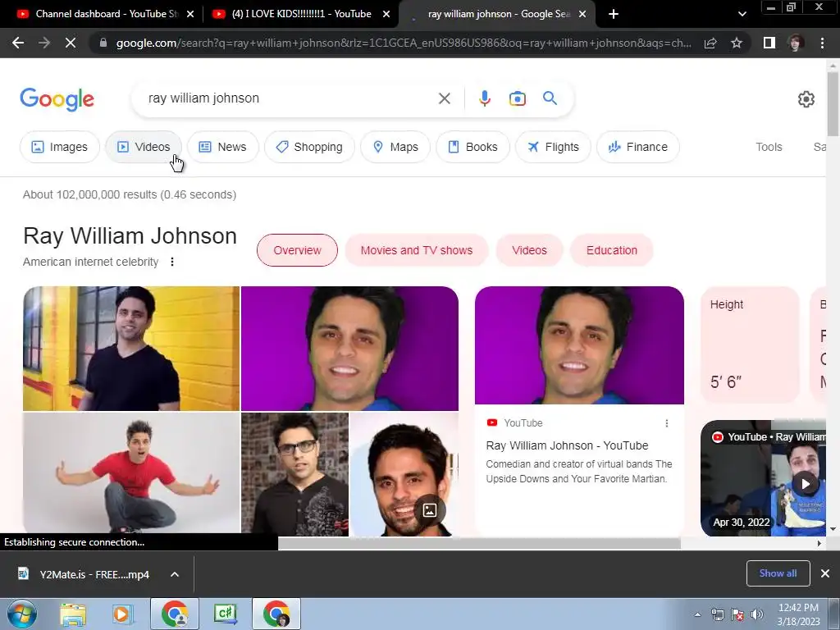Filter results by Shopping
This screenshot has width=840, height=630.
[309, 147]
